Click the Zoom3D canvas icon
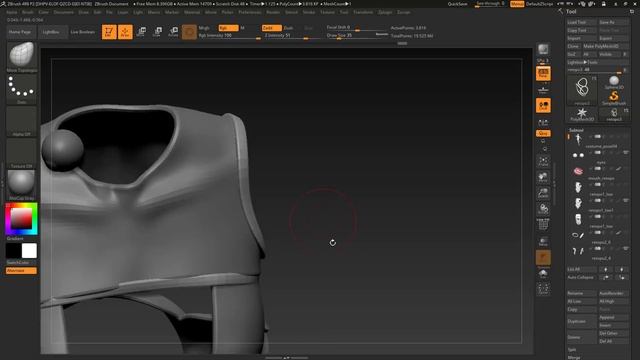640x360 pixels. coord(543,193)
